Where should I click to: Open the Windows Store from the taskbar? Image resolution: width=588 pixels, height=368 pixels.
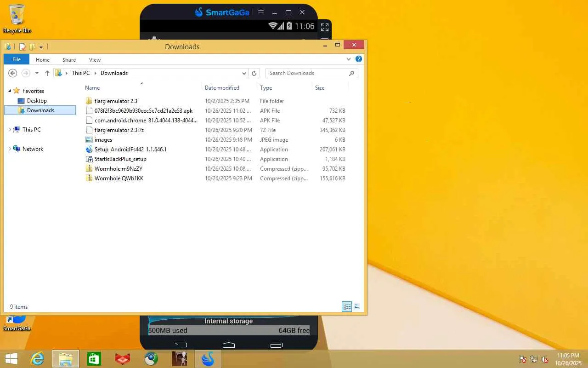94,359
